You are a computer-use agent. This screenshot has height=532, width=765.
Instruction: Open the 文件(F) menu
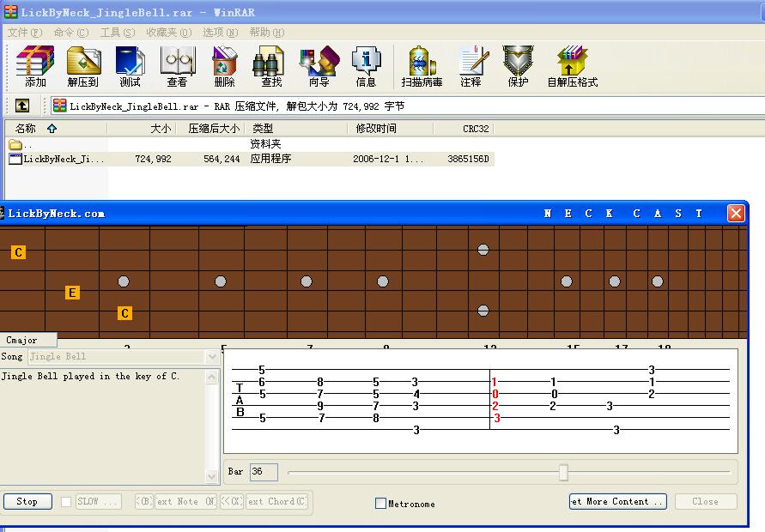click(x=24, y=33)
